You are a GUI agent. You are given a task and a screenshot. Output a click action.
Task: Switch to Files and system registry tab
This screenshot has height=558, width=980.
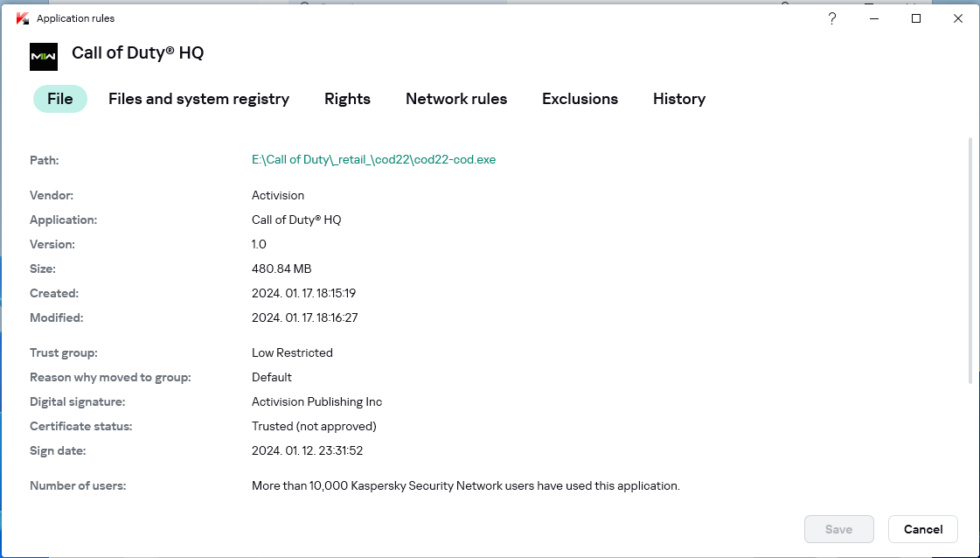[198, 99]
